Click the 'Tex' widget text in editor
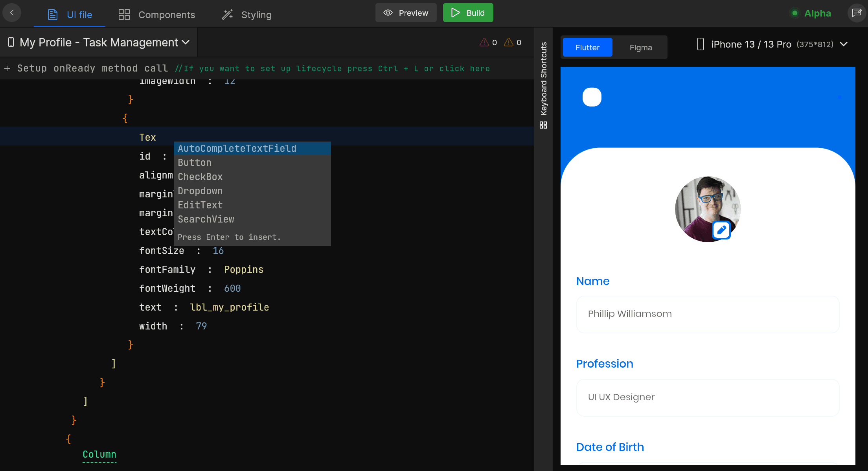 point(147,137)
